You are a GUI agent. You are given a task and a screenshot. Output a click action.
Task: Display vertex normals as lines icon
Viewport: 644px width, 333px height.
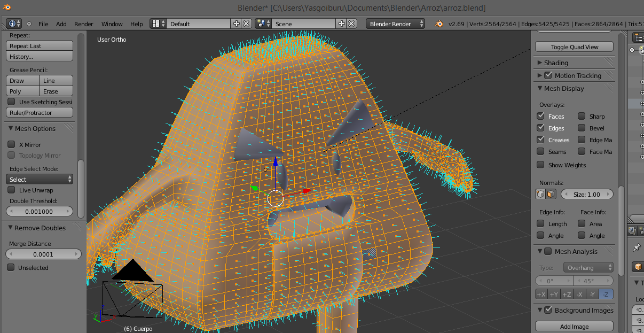[541, 194]
